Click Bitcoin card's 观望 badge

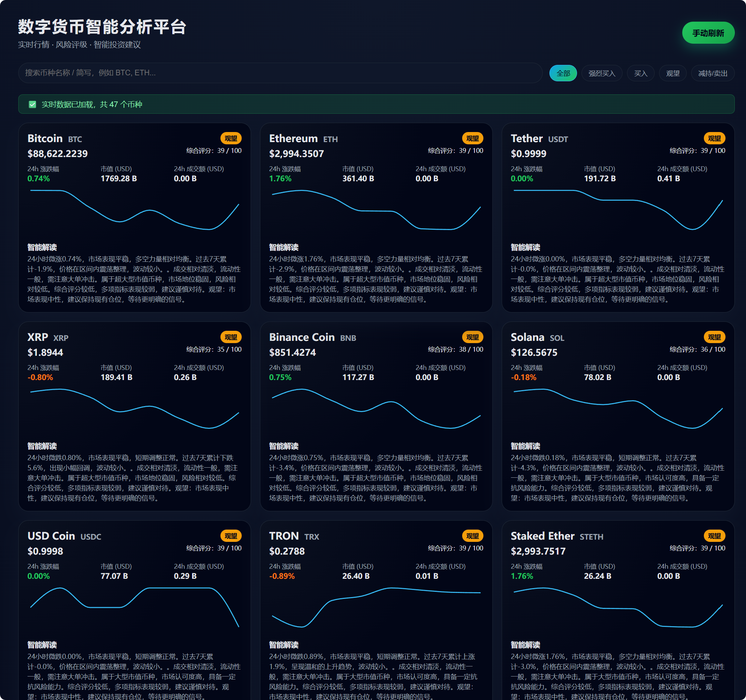231,138
